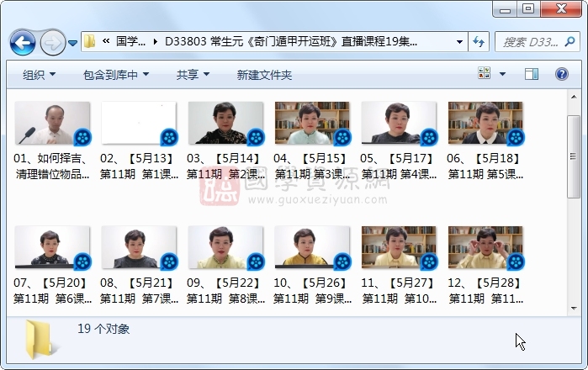Open the address bar history dropdown
The height and width of the screenshot is (370, 588).
click(x=459, y=41)
